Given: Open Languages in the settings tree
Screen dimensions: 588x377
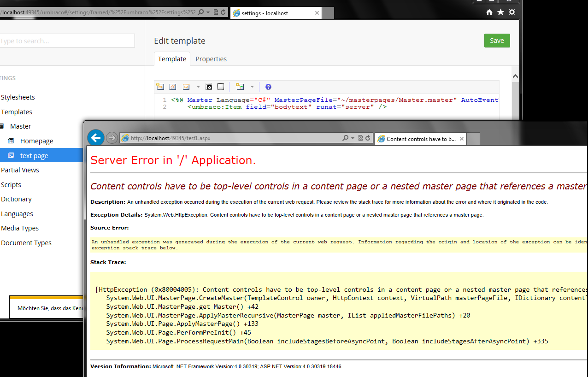Looking at the screenshot, I should (17, 214).
